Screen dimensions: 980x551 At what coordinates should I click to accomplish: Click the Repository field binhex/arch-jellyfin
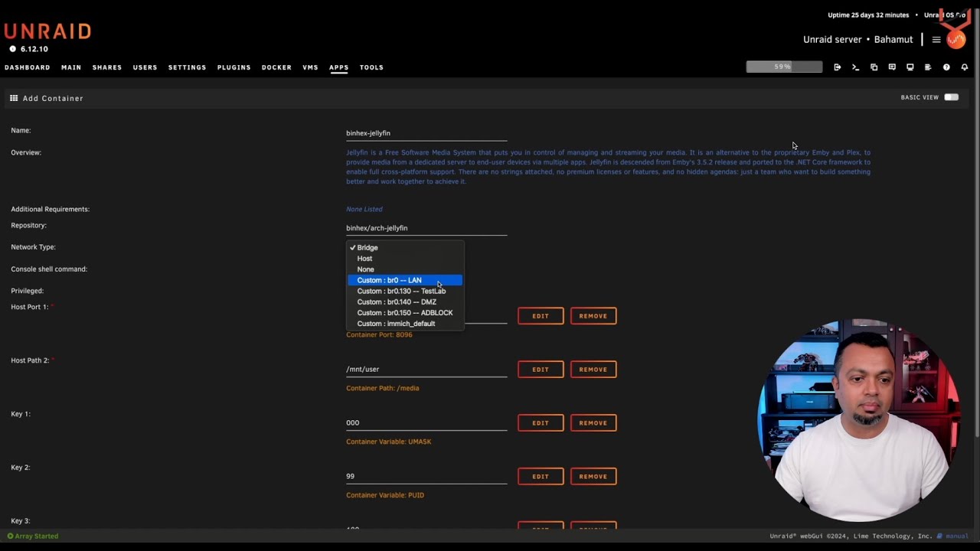(426, 228)
